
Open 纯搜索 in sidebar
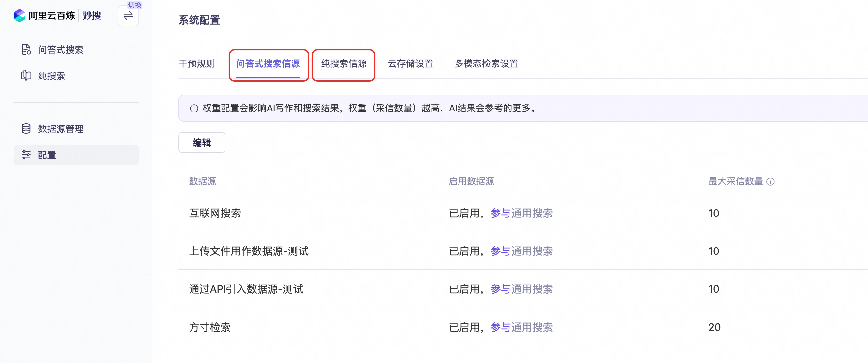pyautogui.click(x=52, y=76)
